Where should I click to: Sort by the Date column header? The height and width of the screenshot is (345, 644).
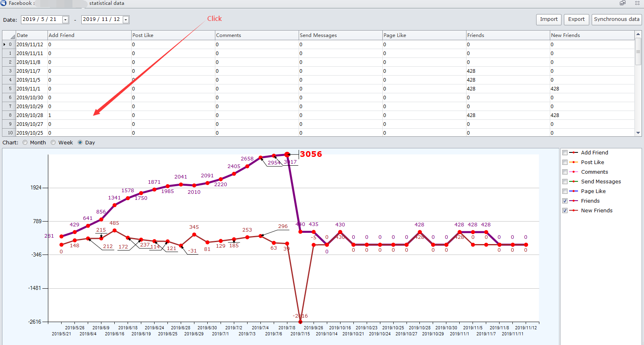click(x=31, y=35)
